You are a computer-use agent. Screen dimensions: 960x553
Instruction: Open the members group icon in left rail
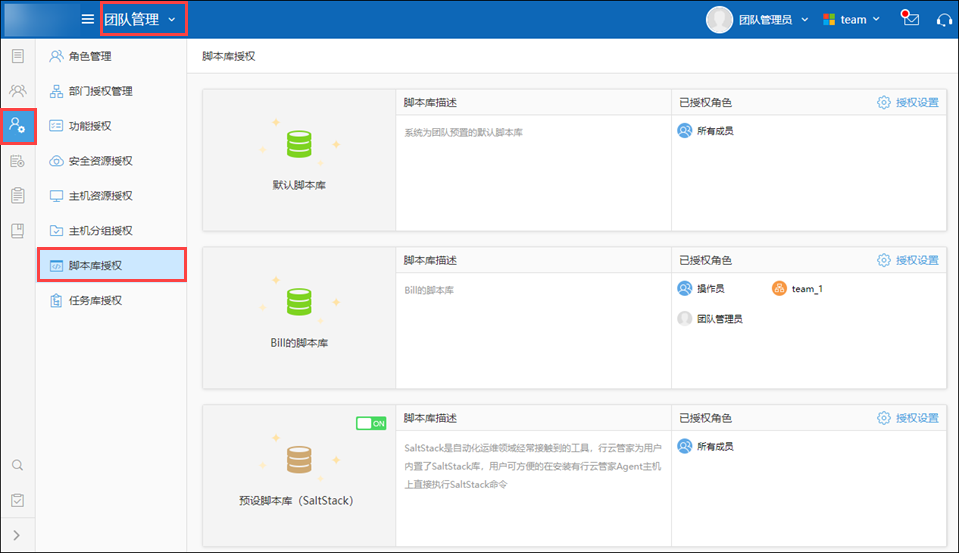click(x=17, y=90)
